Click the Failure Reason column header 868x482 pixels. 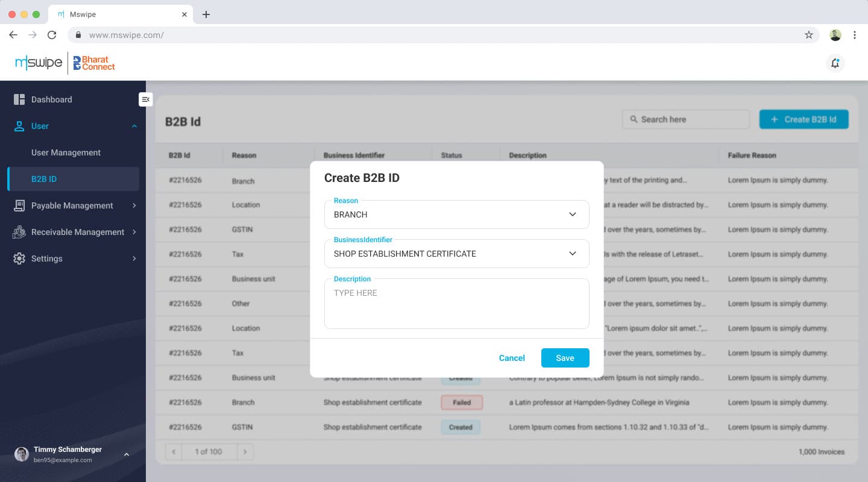752,155
